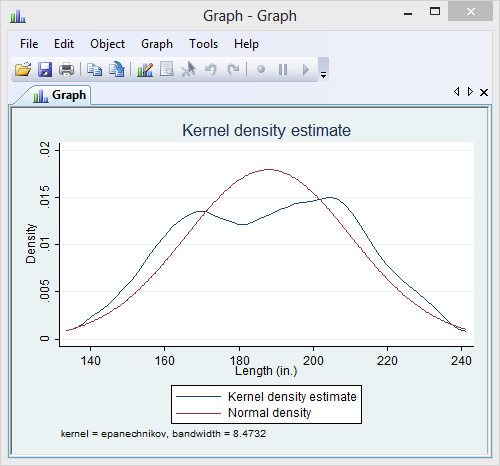Viewport: 500px width, 466px height.
Task: Open the File menu
Action: (x=29, y=44)
